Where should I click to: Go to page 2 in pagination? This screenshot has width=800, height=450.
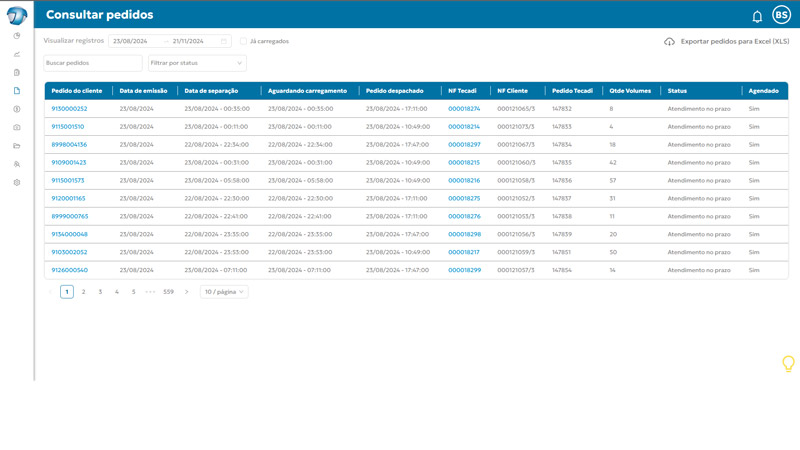[x=83, y=292]
